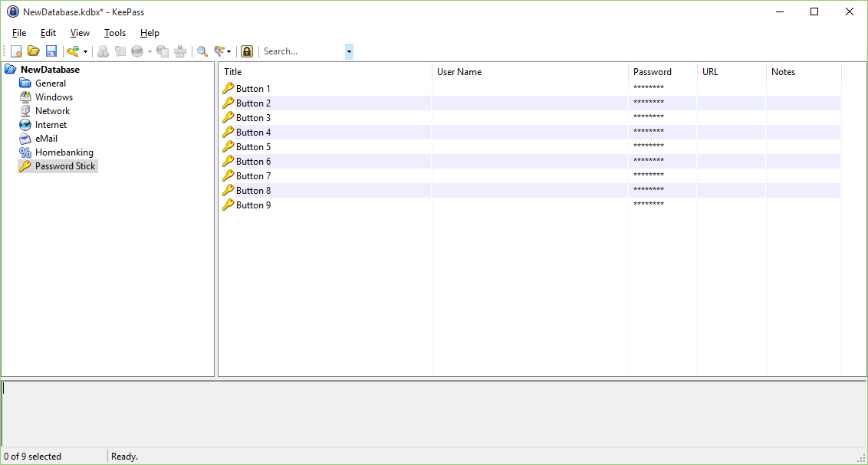
Task: Open the Tools menu
Action: click(115, 33)
